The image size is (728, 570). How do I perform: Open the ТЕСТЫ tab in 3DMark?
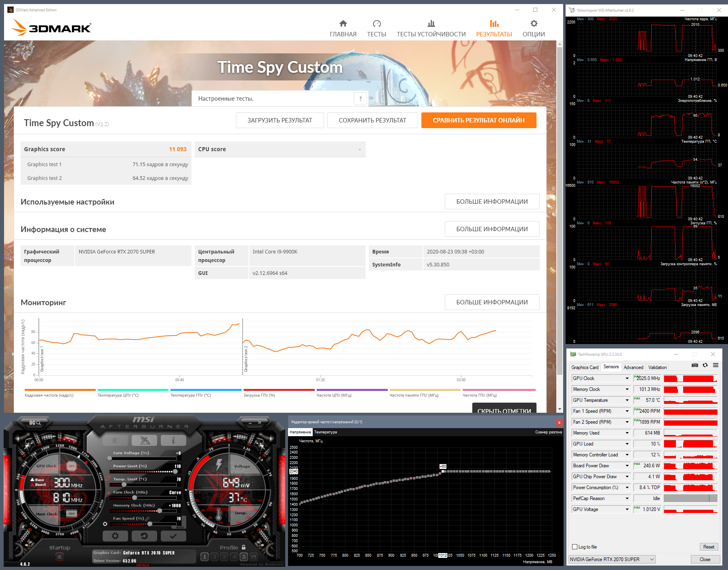point(377,29)
